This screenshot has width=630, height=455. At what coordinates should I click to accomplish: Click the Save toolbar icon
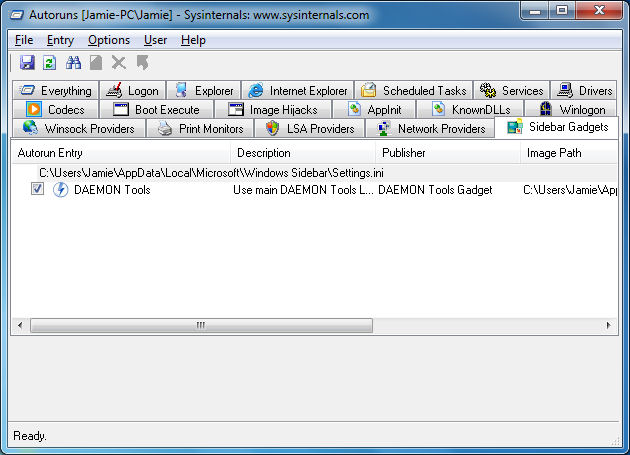click(27, 63)
